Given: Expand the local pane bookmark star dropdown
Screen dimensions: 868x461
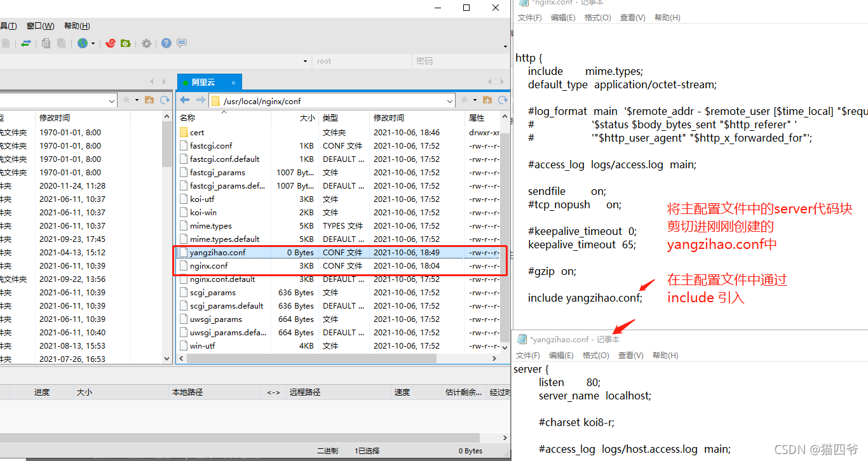Looking at the screenshot, I should tap(137, 100).
